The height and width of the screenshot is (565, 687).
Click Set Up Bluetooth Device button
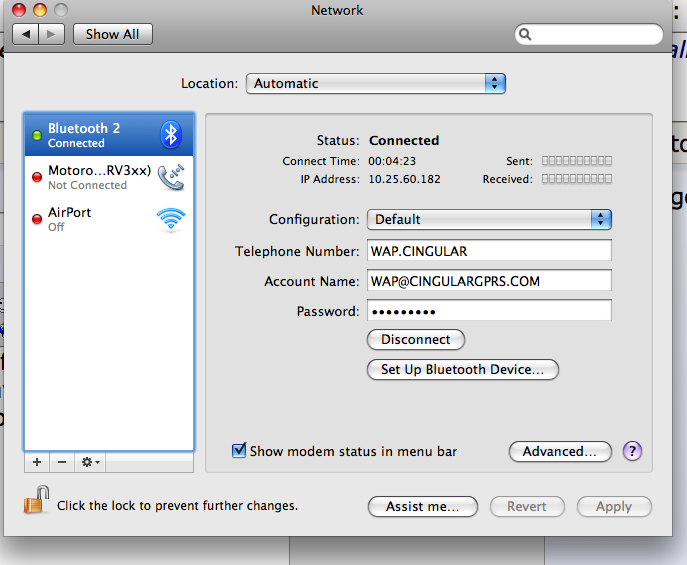463,369
